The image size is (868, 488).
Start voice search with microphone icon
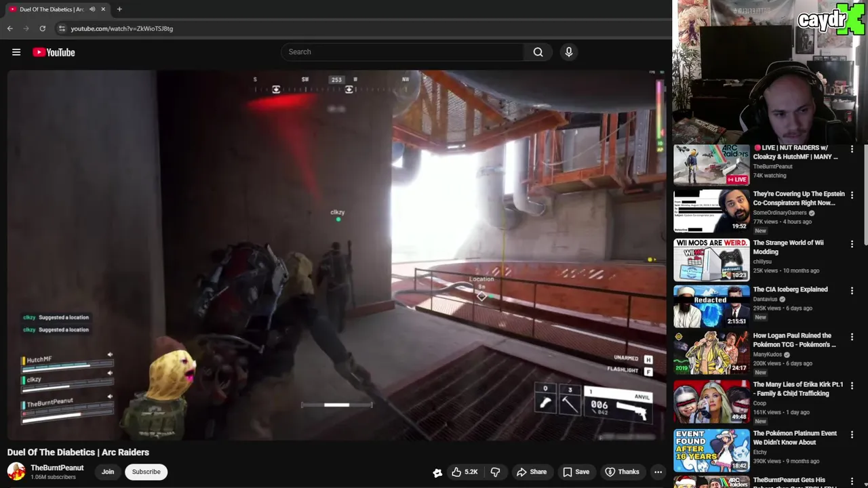click(x=569, y=52)
